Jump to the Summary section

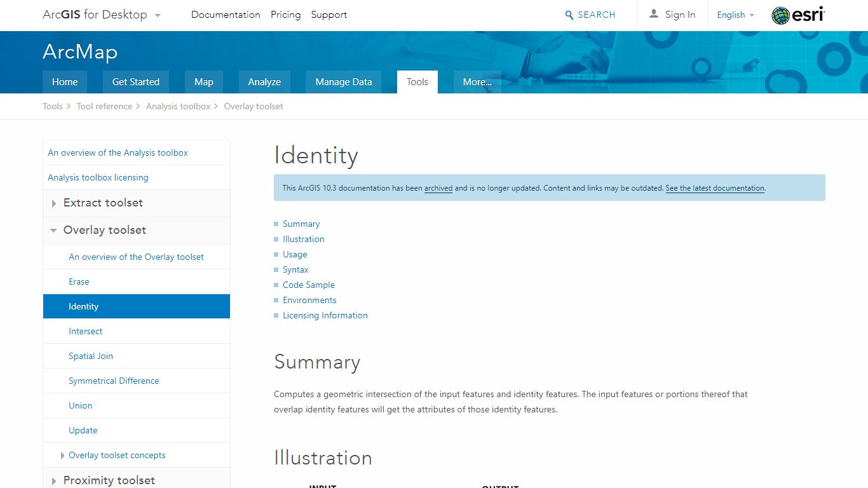pyautogui.click(x=301, y=224)
